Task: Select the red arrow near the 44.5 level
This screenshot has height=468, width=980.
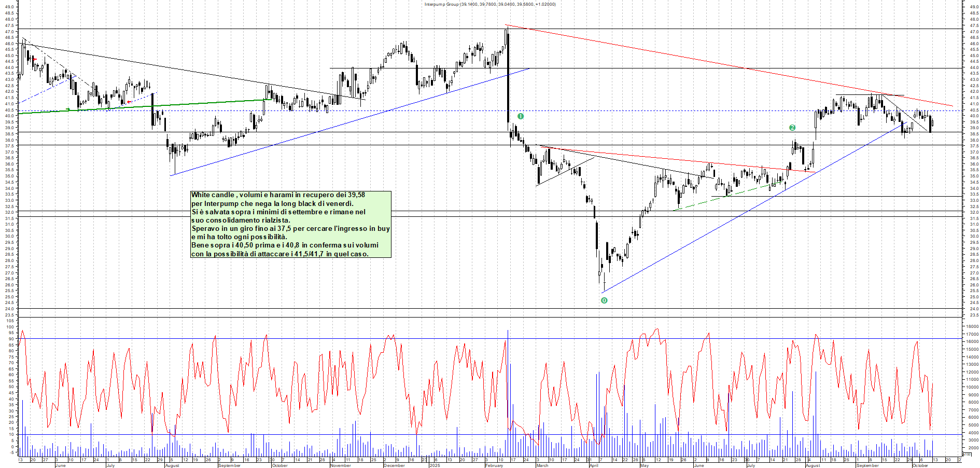Action: (x=35, y=59)
